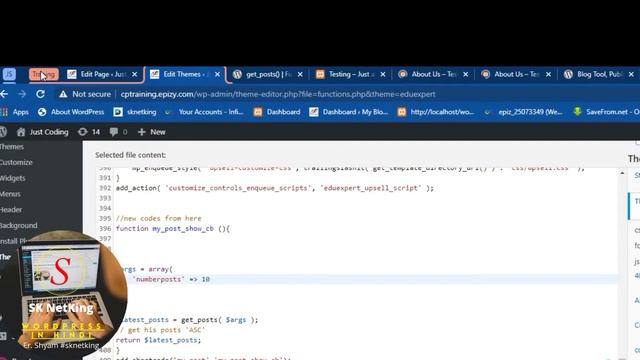Viewport: 640px width, 360px height.
Task: Click the WordPress logo in admin bar
Action: [3, 132]
